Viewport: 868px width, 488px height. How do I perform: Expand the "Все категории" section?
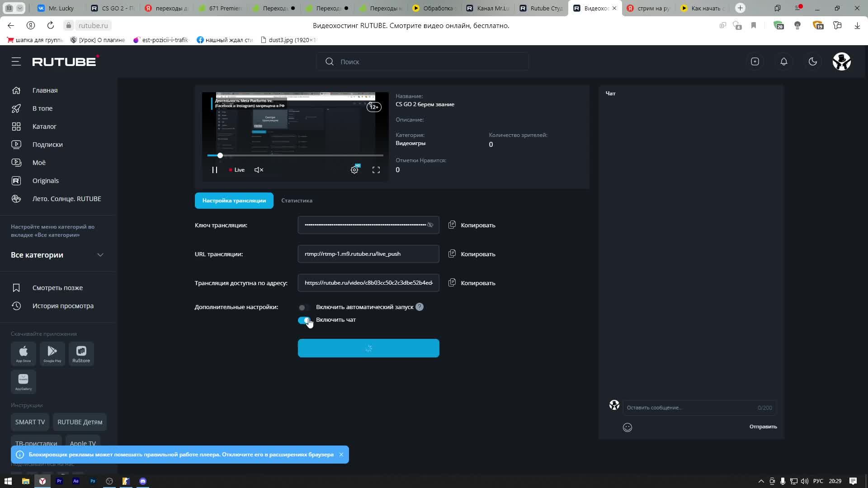[x=100, y=255]
